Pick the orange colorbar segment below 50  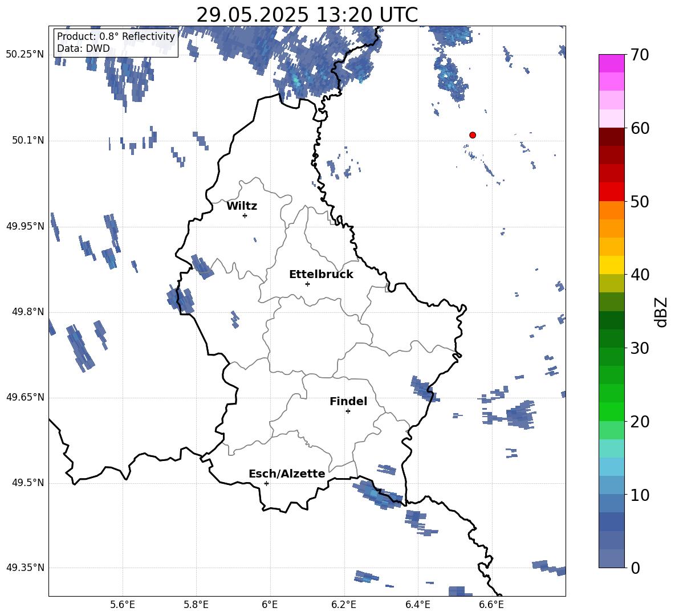tap(612, 210)
